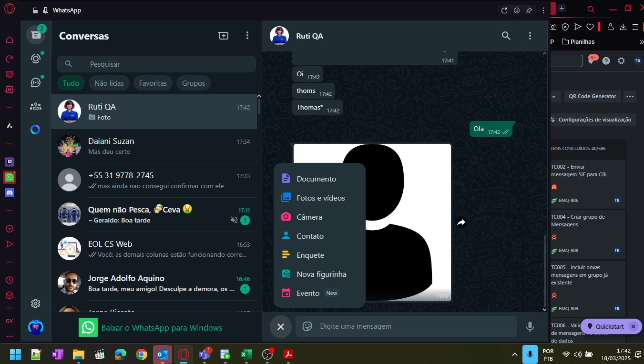Image resolution: width=644 pixels, height=364 pixels.
Task: Open Ruti QA contact avatar in header
Action: 279,36
